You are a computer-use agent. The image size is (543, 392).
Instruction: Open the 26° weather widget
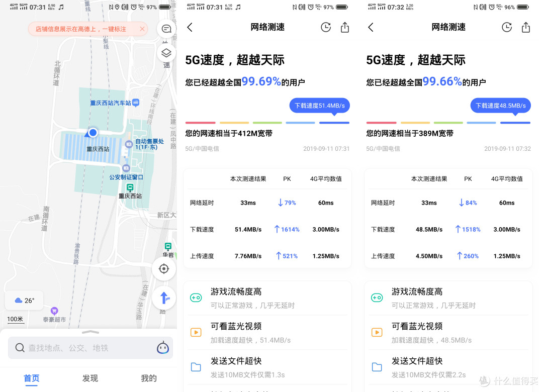tap(24, 300)
